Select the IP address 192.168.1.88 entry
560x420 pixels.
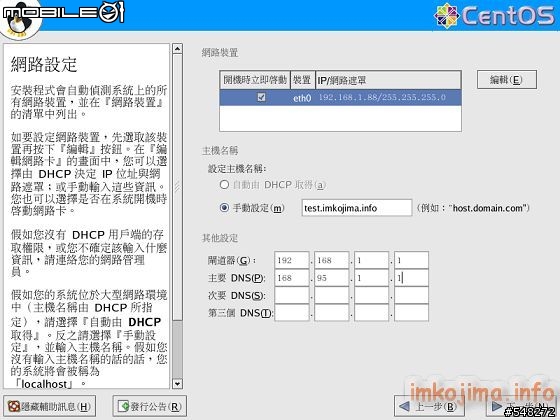click(x=382, y=97)
